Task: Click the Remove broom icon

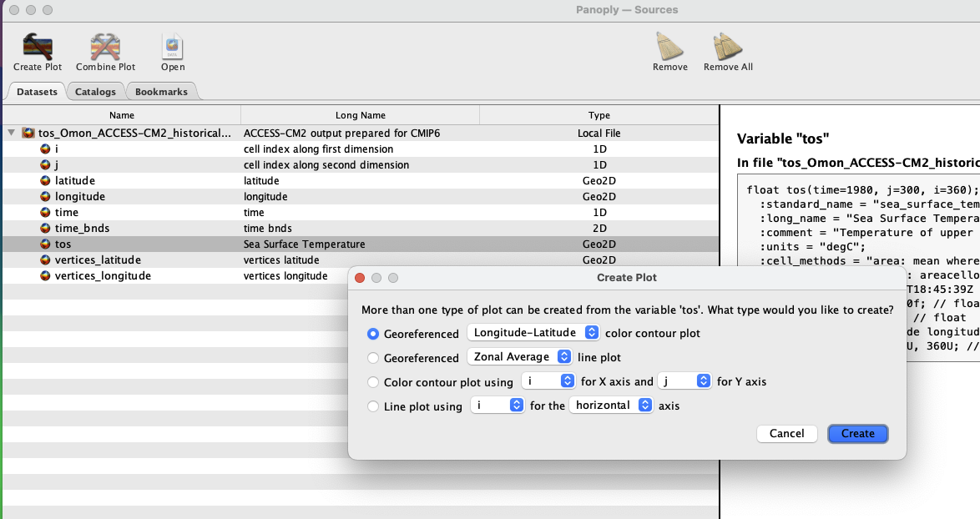Action: pos(669,47)
